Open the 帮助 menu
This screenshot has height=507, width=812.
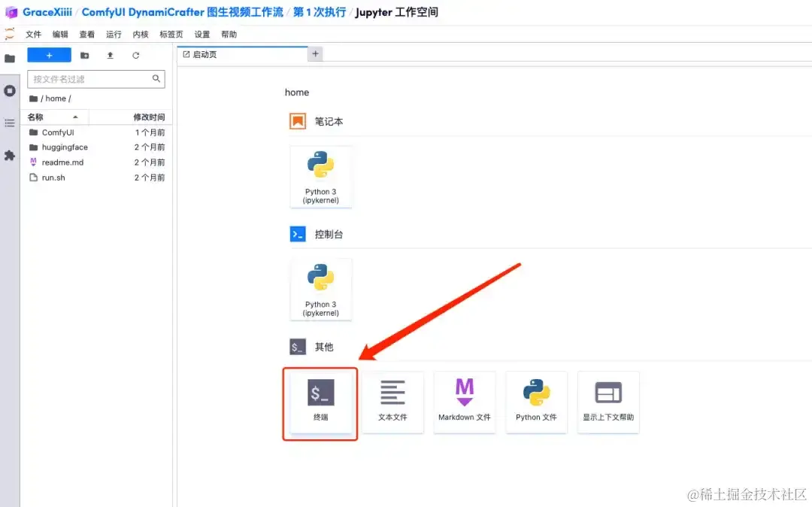click(229, 34)
